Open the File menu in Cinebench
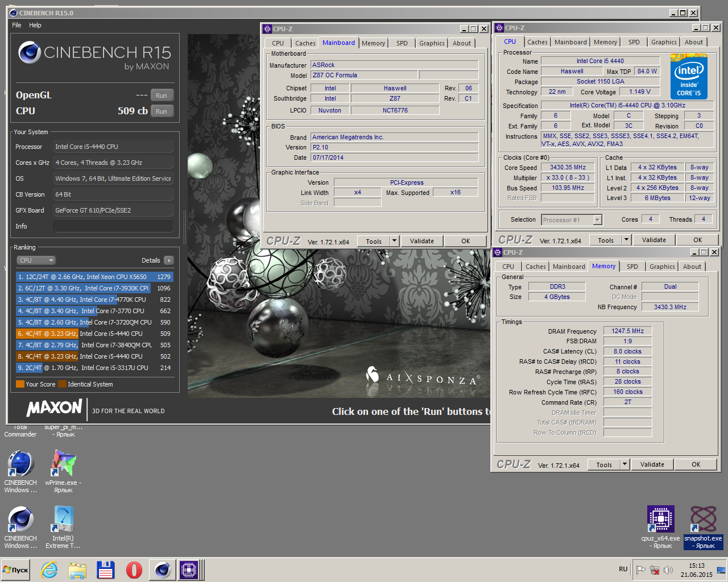Image resolution: width=728 pixels, height=582 pixels. 16,25
